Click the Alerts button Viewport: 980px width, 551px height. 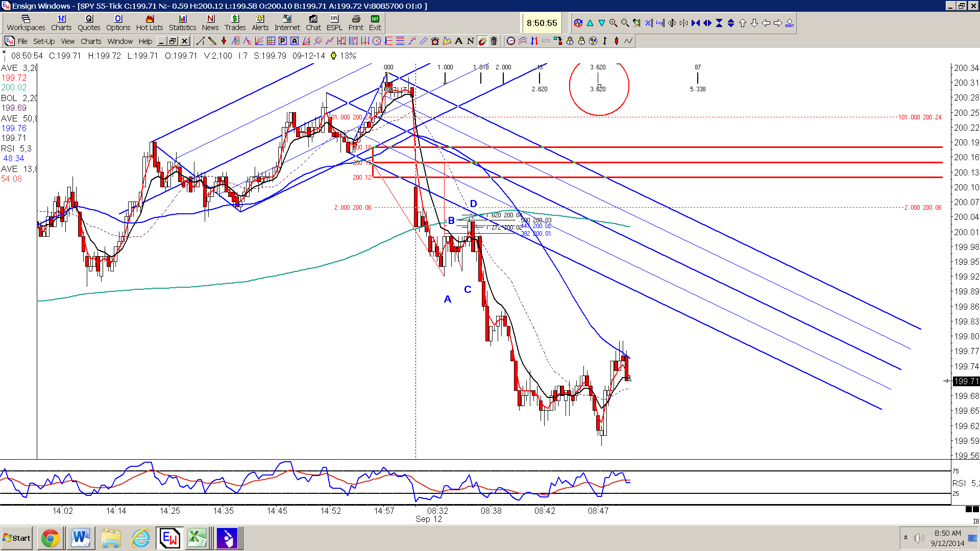tap(260, 23)
